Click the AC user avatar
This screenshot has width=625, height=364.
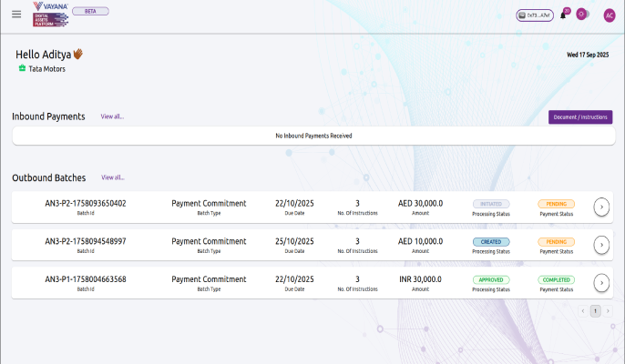[610, 15]
